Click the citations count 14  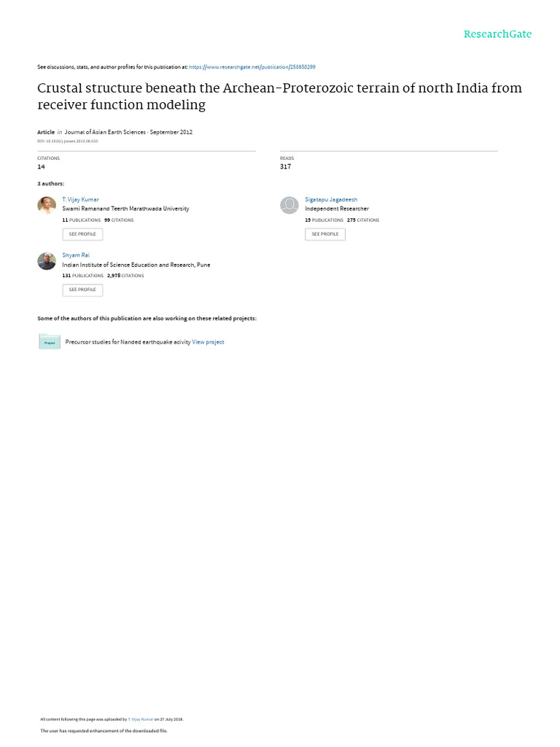click(41, 167)
